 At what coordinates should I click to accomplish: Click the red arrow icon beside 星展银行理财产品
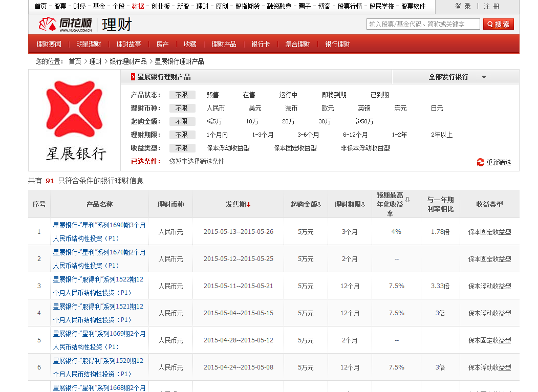(x=133, y=77)
